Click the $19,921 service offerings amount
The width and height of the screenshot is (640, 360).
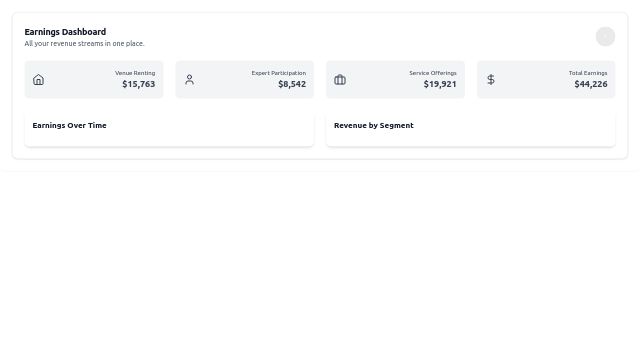click(440, 84)
